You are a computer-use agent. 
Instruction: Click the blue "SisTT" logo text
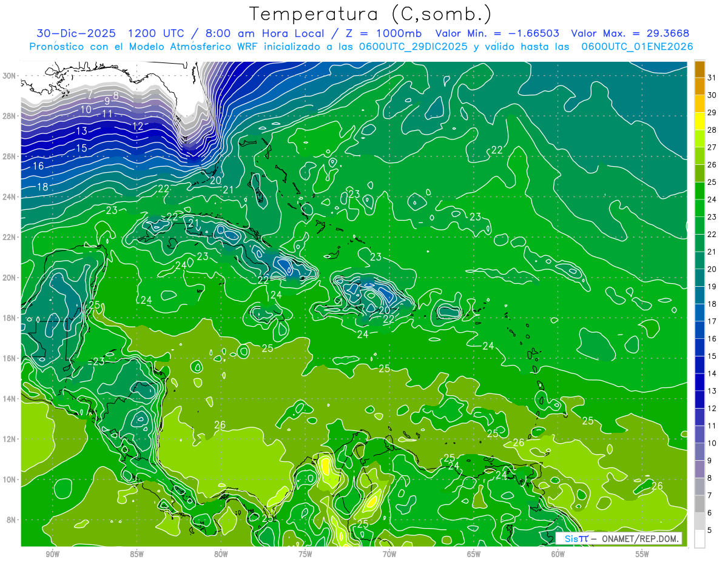coord(576,538)
